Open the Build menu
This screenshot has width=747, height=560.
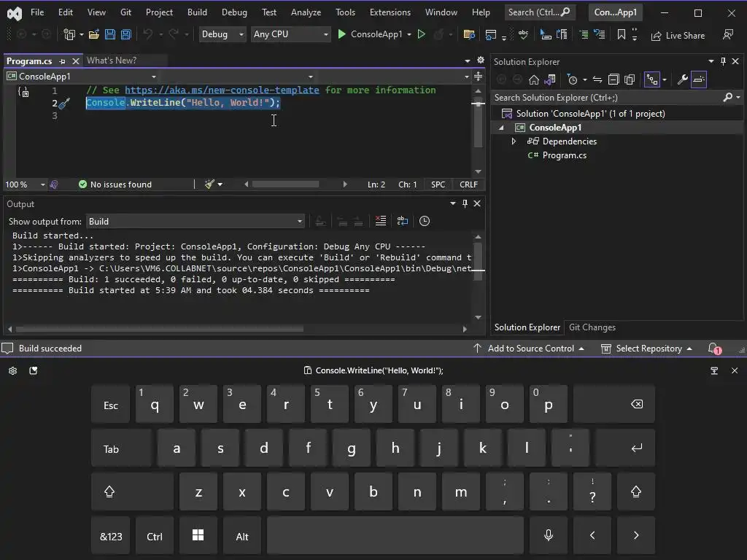point(197,12)
